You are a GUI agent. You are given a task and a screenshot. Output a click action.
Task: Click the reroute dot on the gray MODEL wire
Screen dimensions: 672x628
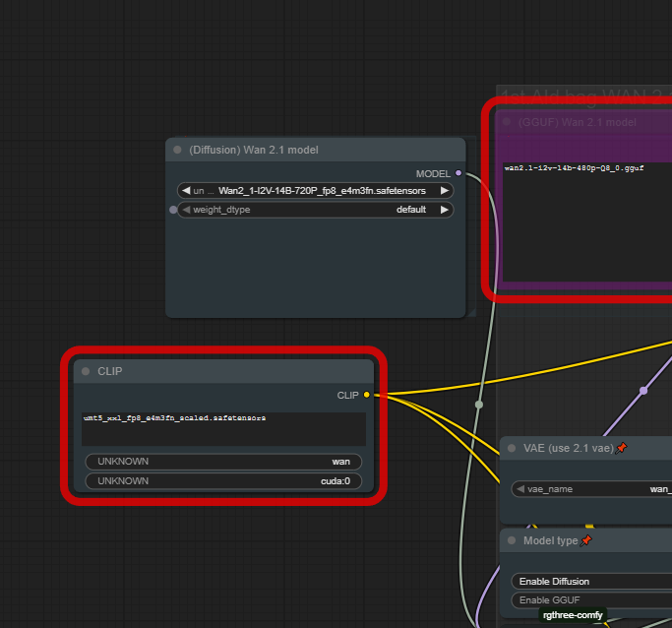(479, 405)
